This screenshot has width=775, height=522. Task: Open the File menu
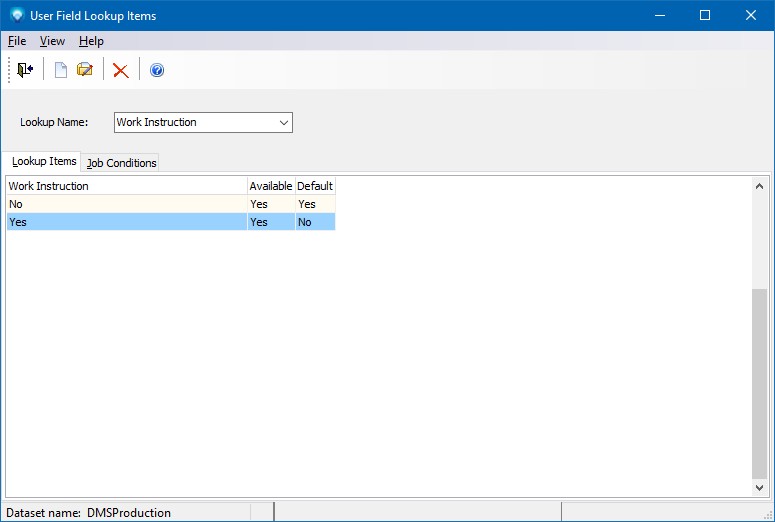17,41
